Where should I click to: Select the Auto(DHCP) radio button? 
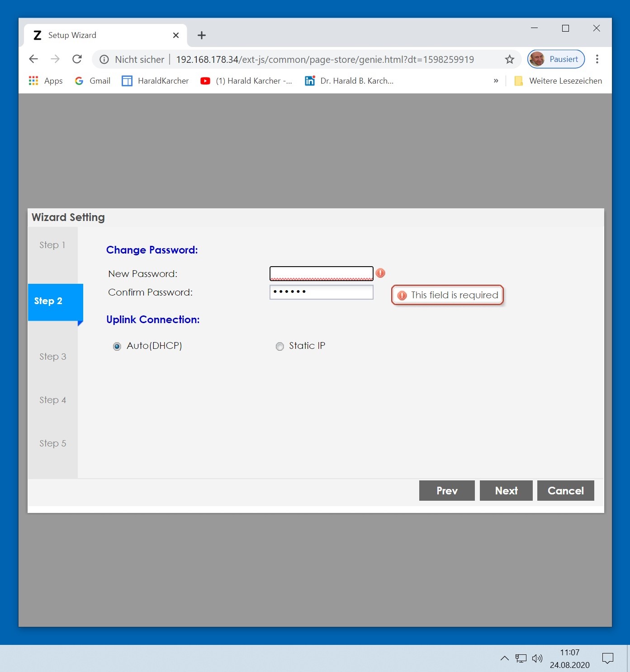117,347
